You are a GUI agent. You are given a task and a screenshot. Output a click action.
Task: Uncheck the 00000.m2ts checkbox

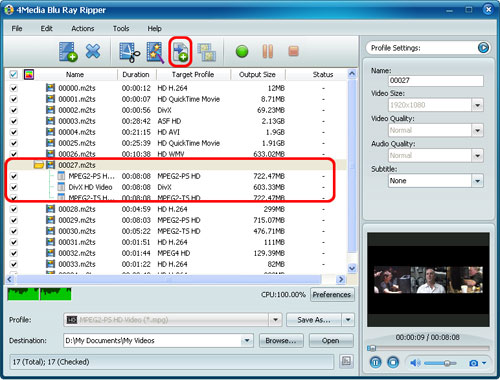pos(13,88)
